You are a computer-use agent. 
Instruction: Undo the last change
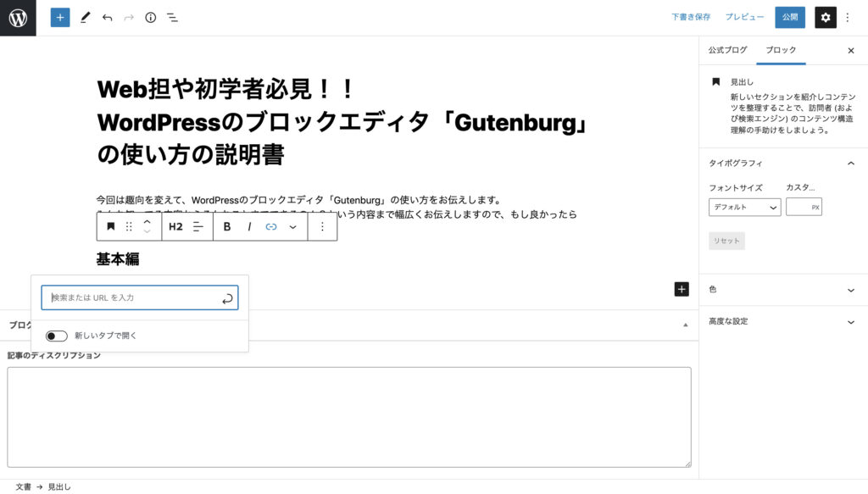click(x=107, y=18)
